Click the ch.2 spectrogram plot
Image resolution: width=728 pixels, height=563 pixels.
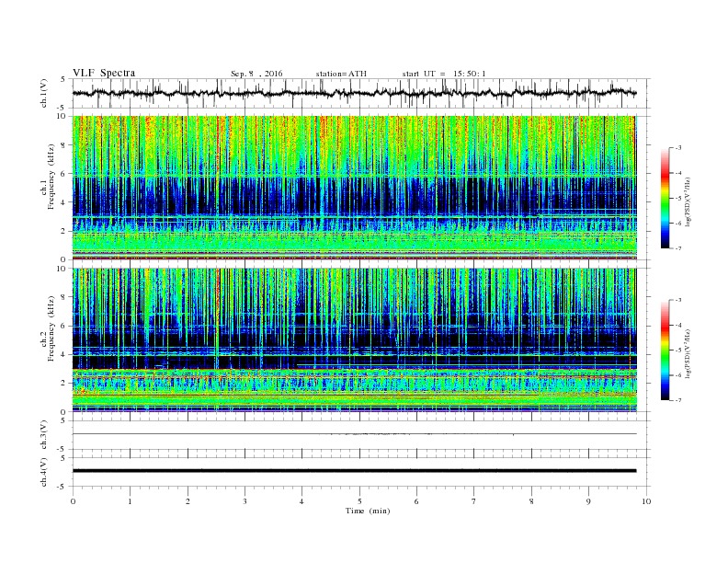(355, 340)
